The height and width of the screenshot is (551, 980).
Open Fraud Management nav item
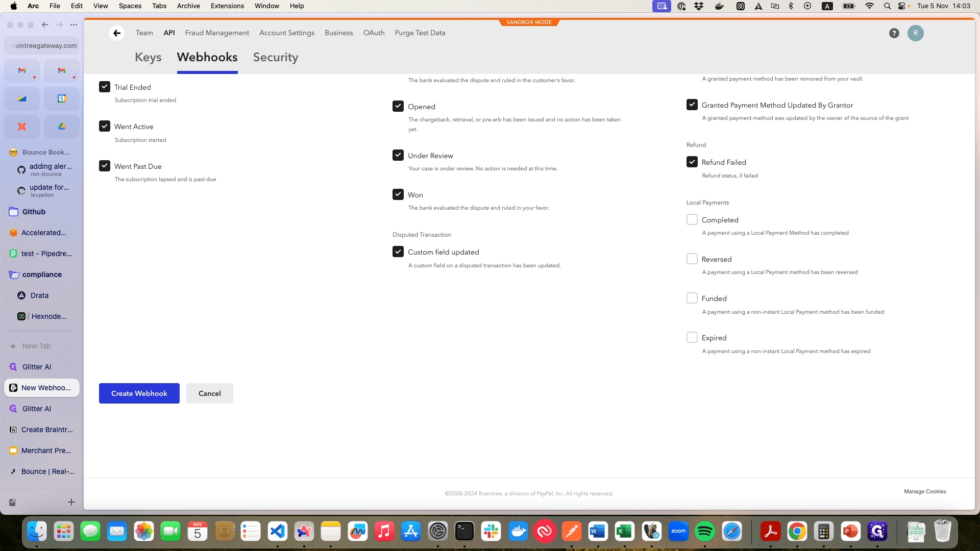217,33
